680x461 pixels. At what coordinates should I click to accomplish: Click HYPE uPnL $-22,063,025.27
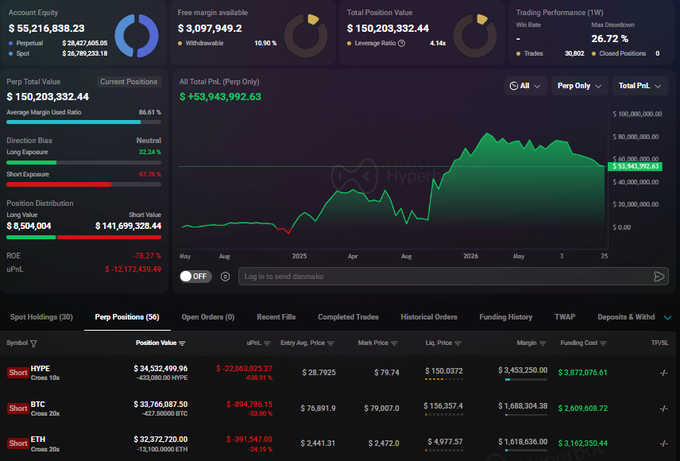point(244,369)
